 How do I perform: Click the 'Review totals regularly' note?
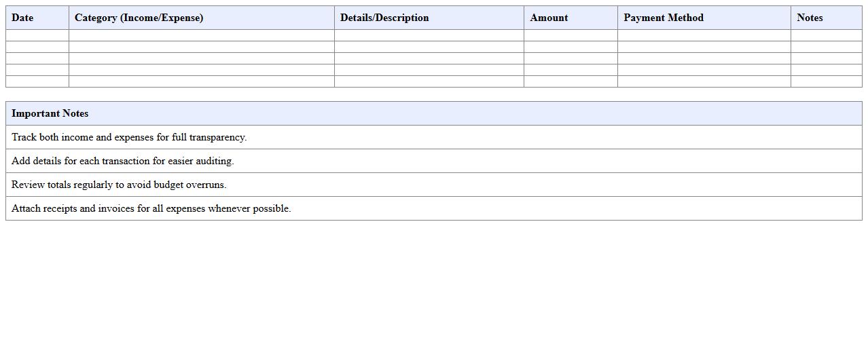pyautogui.click(x=119, y=185)
